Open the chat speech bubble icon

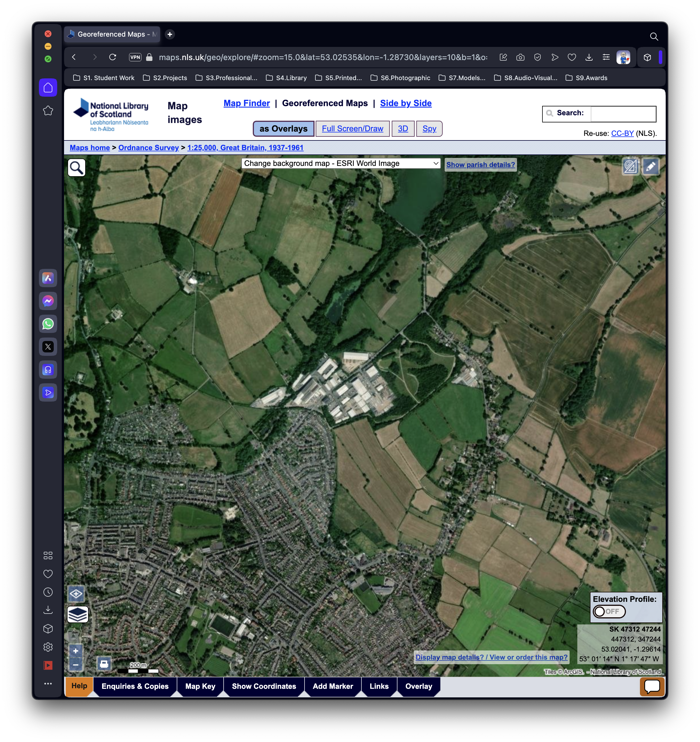coord(652,686)
